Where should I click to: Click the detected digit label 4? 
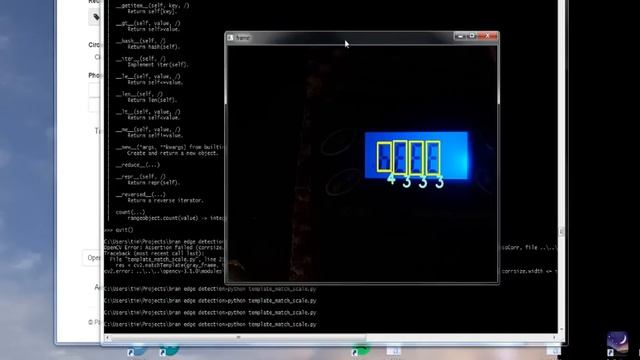click(x=391, y=179)
